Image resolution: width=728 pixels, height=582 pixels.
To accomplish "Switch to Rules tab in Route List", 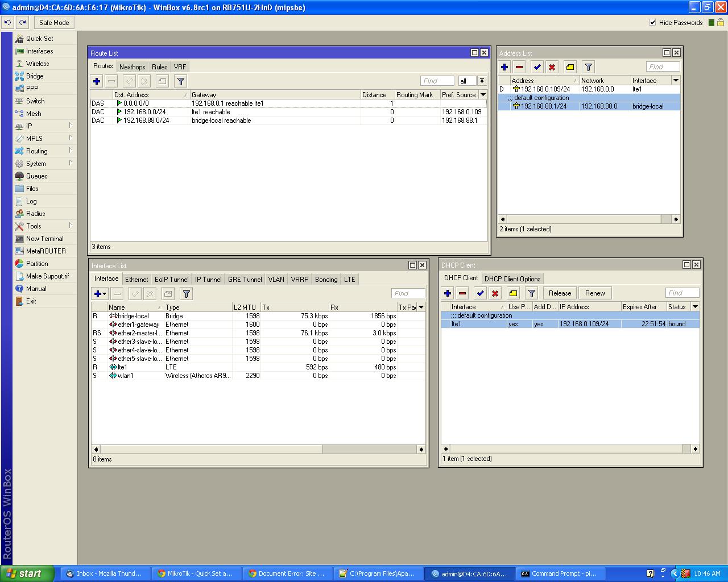I will coord(159,66).
